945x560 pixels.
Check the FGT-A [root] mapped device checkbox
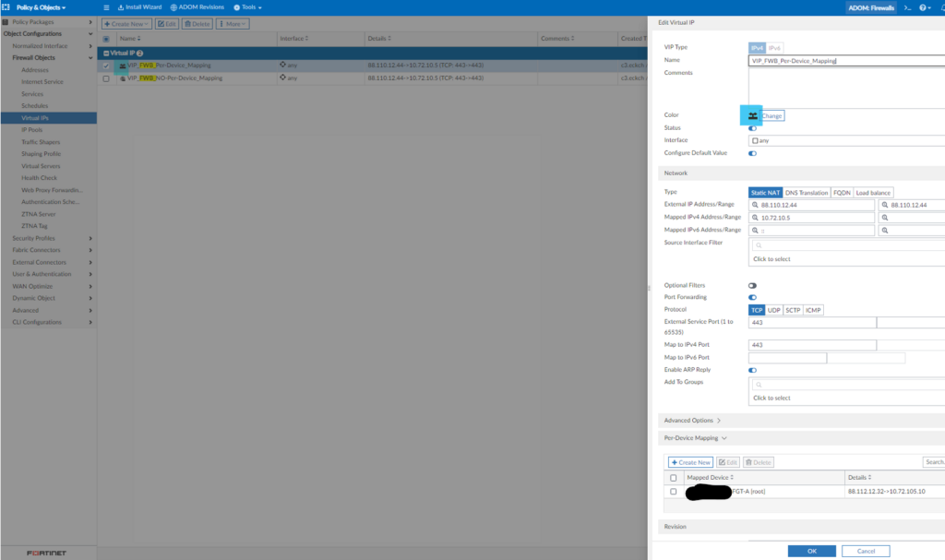pos(673,490)
